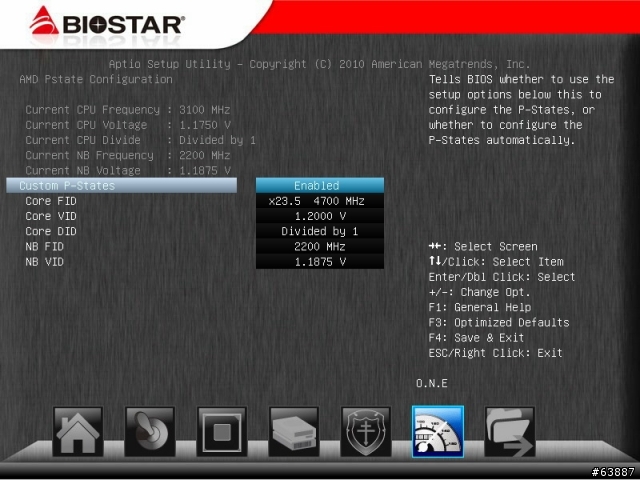Click the +/-: Change Opt. hint
The width and height of the screenshot is (640, 480).
point(479,292)
